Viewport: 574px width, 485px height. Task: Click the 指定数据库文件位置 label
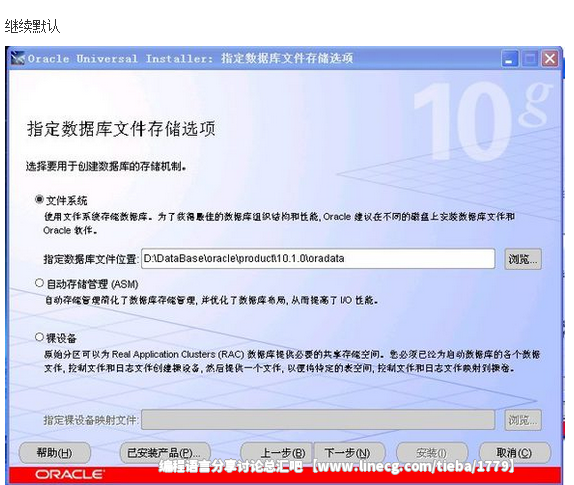pos(91,259)
